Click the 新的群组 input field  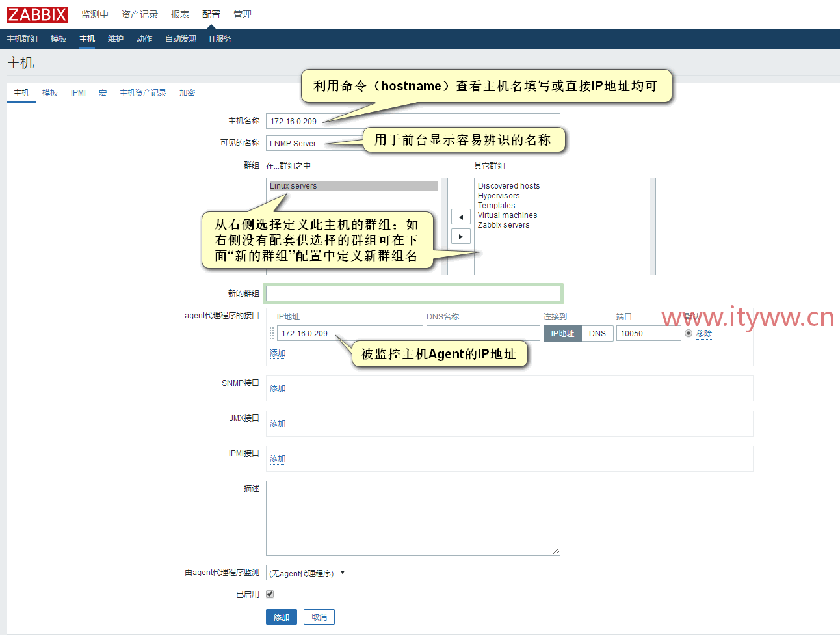(x=413, y=293)
